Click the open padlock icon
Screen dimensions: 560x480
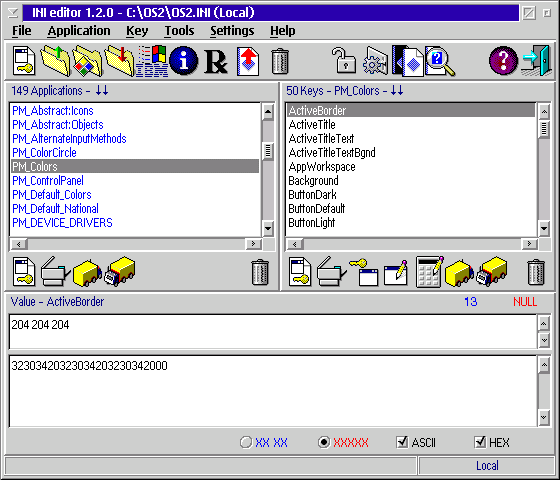tap(344, 61)
